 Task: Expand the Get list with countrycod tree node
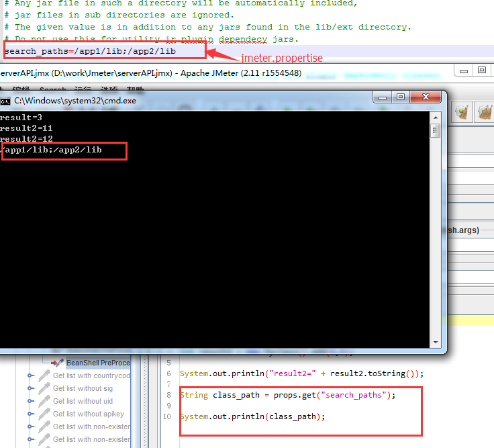coord(30,375)
